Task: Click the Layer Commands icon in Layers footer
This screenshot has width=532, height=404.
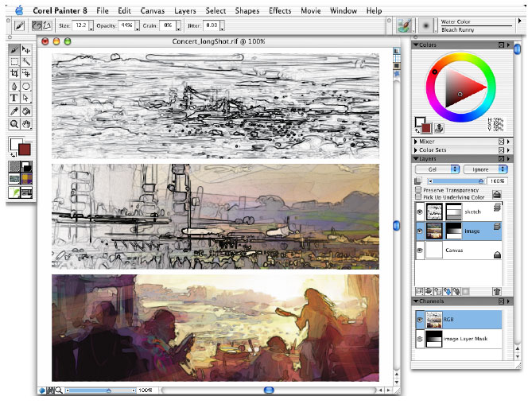Action: 419,291
